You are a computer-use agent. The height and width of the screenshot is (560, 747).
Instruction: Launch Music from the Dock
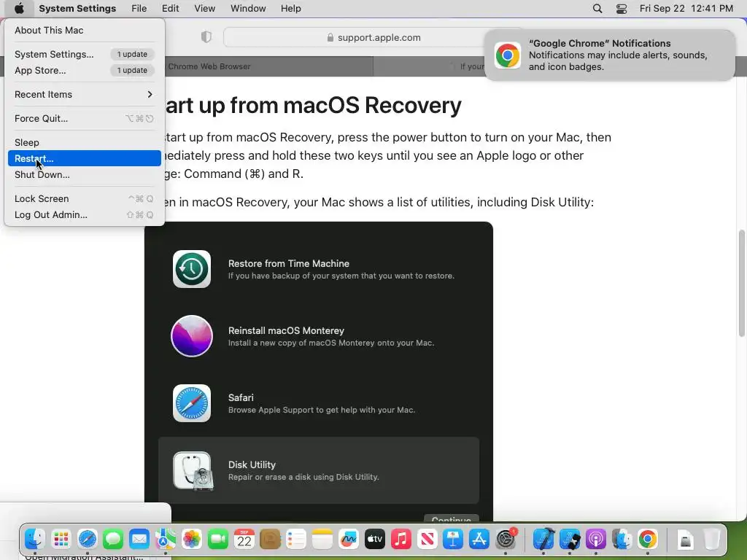(x=400, y=539)
